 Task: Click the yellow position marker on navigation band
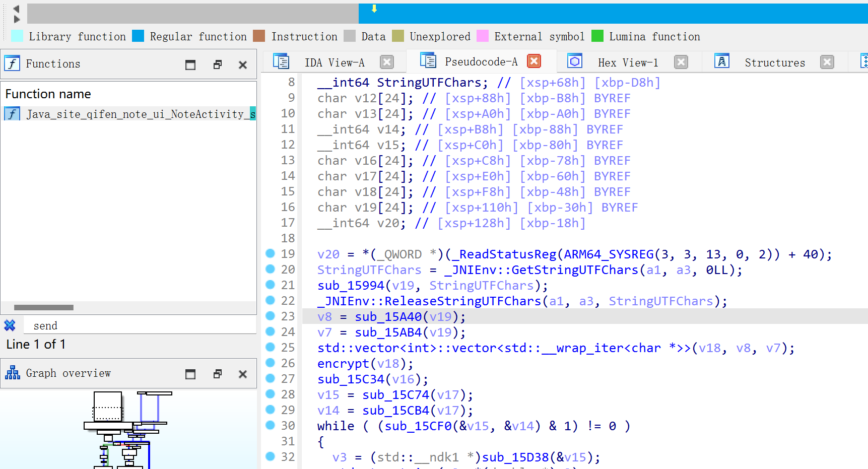374,9
